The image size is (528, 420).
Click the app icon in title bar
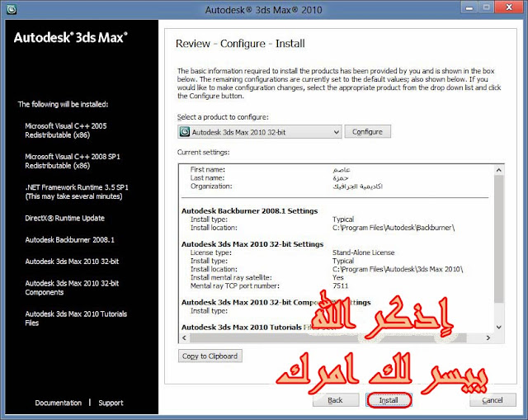tap(12, 9)
